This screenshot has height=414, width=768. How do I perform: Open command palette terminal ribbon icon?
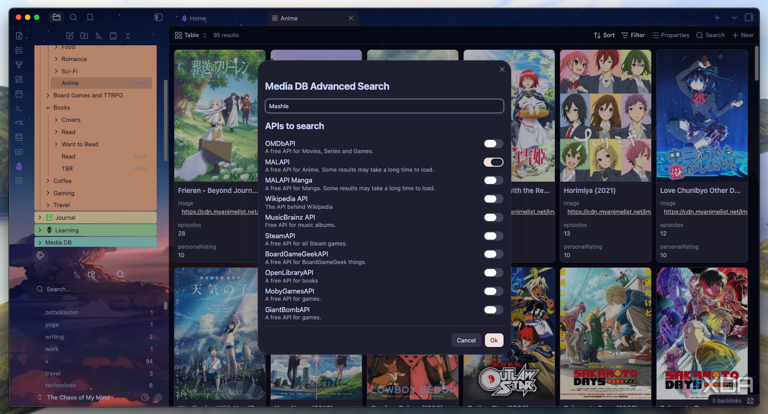pyautogui.click(x=19, y=108)
